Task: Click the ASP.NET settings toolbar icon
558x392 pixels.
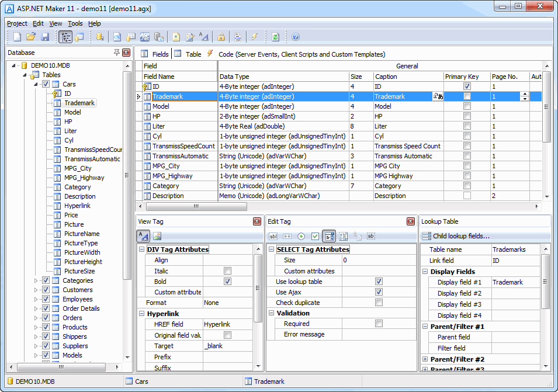Action: tap(145, 37)
